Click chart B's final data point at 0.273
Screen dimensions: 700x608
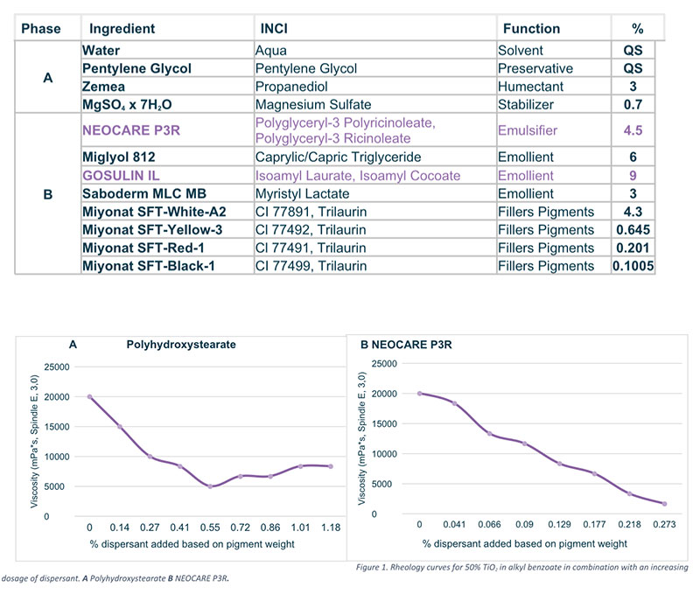664,504
